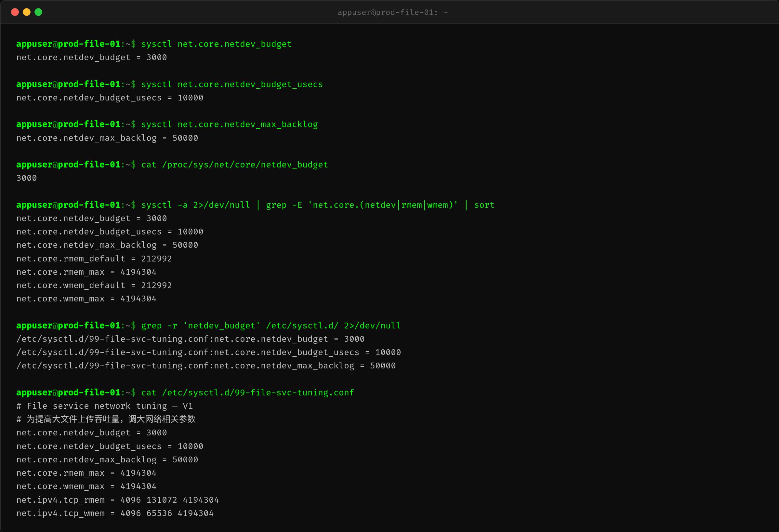The height and width of the screenshot is (532, 779).
Task: Click the grep pattern 'net.core.(netdev|rmem|wmem)'
Action: point(383,205)
